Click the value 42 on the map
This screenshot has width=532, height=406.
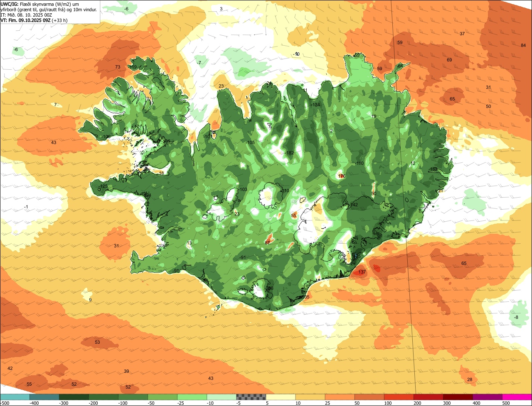pos(10,369)
